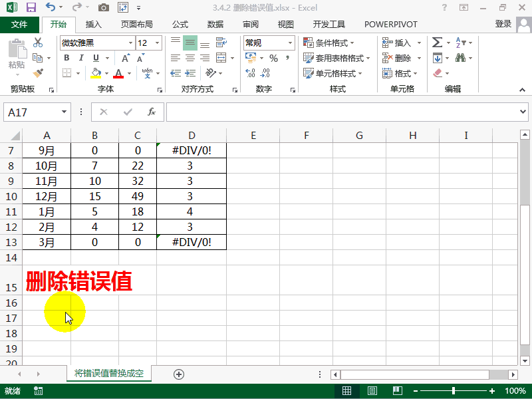Open Find & Select binoculars
532x399 pixels.
460,58
